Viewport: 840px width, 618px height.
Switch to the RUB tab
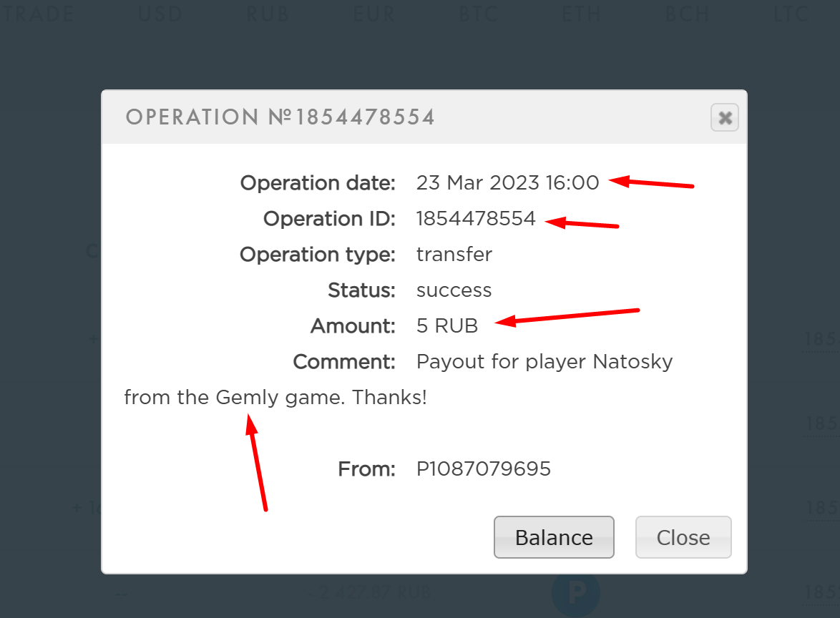tap(268, 14)
